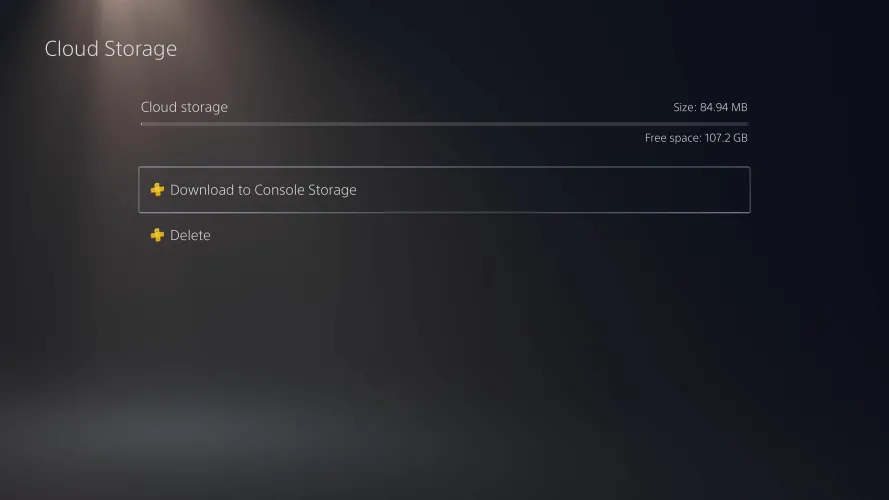Tap the yellow plus icon on Download row
This screenshot has height=500, width=889.
point(157,189)
